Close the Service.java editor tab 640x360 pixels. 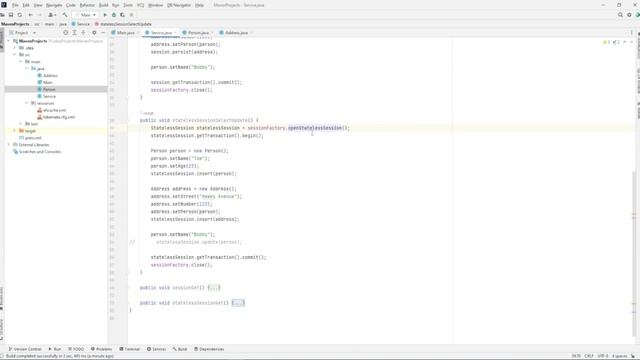tap(176, 32)
